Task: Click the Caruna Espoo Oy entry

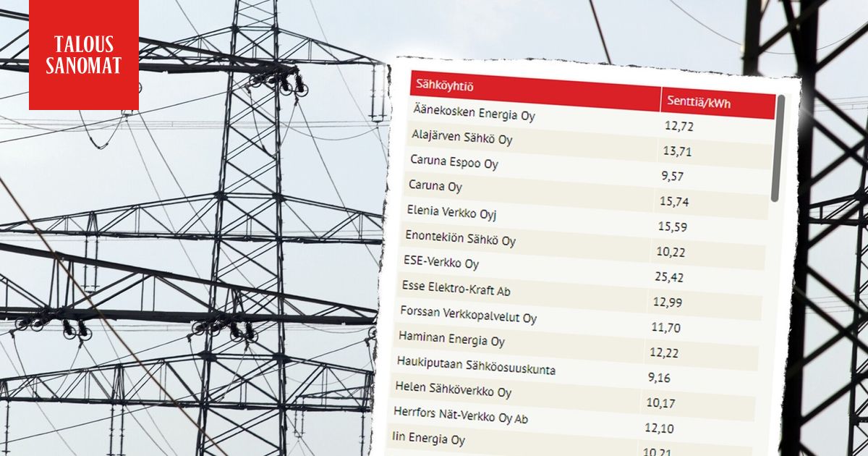Action: [x=454, y=162]
